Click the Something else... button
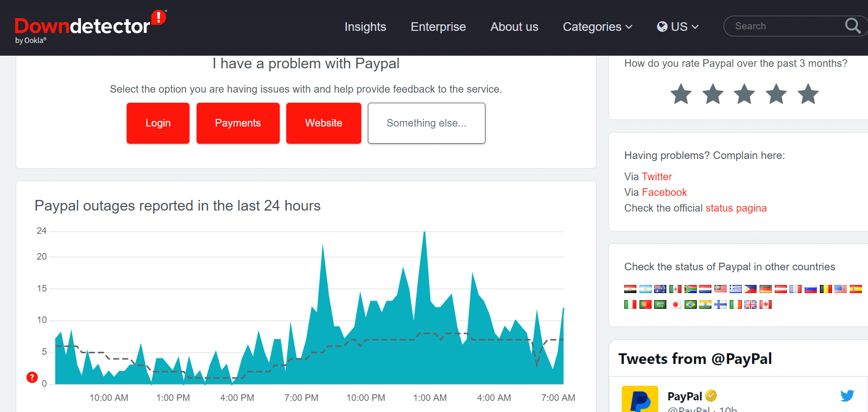This screenshot has height=412, width=868. click(x=427, y=123)
